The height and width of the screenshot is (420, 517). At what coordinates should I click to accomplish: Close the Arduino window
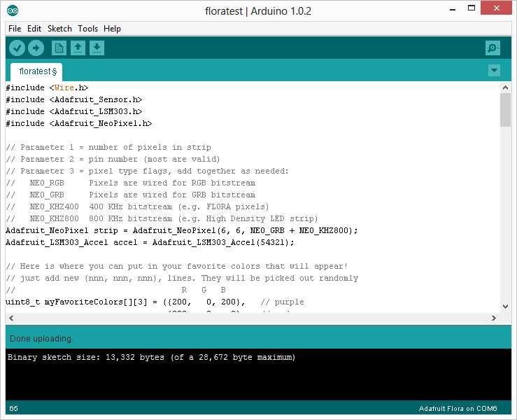496,8
